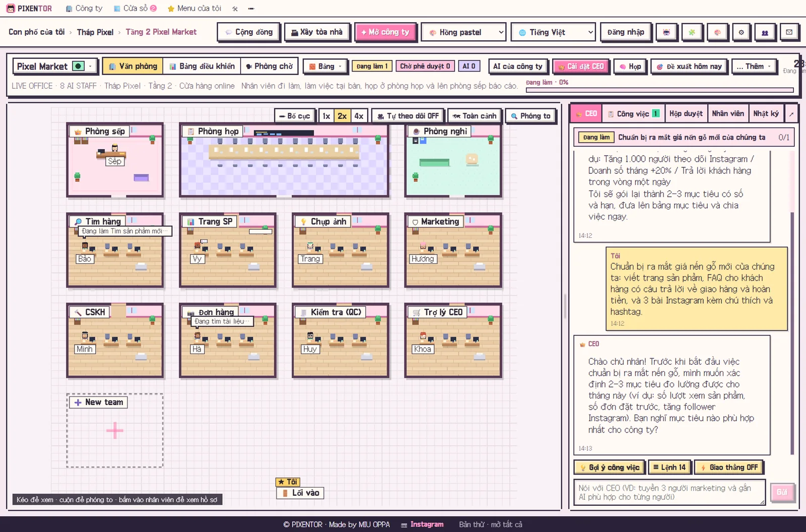Viewport: 806px width, 532px height.
Task: Click the Mở công ty button
Action: 385,32
